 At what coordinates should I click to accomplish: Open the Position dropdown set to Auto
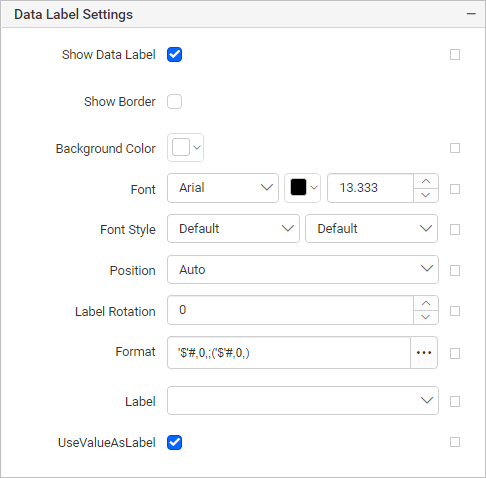303,270
